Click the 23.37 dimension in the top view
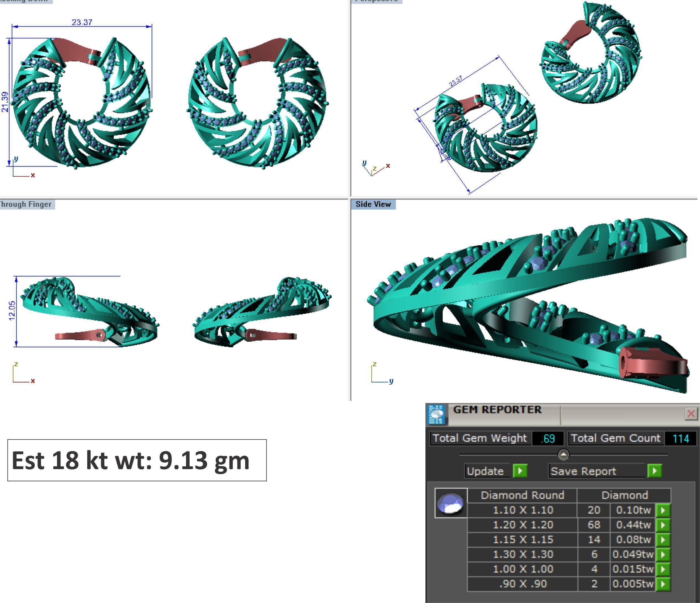 pyautogui.click(x=82, y=22)
